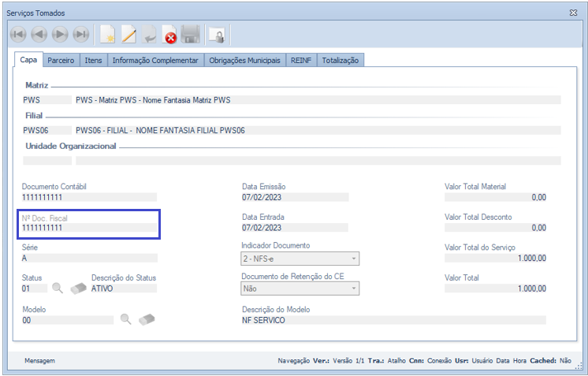Click the Documento Contábil field
The height and width of the screenshot is (376, 588).
[x=89, y=197]
